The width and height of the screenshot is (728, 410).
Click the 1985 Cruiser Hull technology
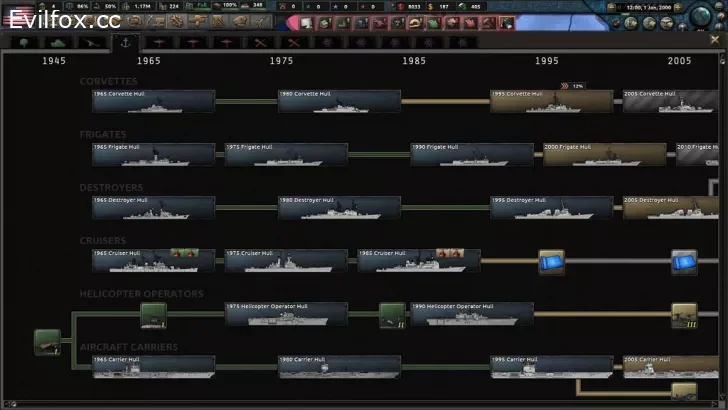418,260
